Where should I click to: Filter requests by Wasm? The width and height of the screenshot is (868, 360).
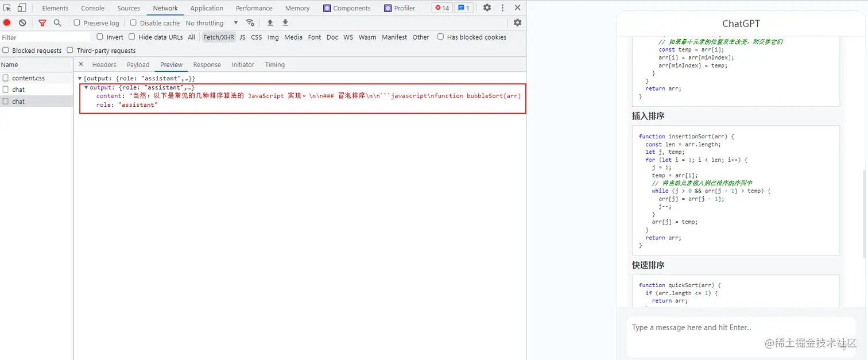(x=367, y=37)
